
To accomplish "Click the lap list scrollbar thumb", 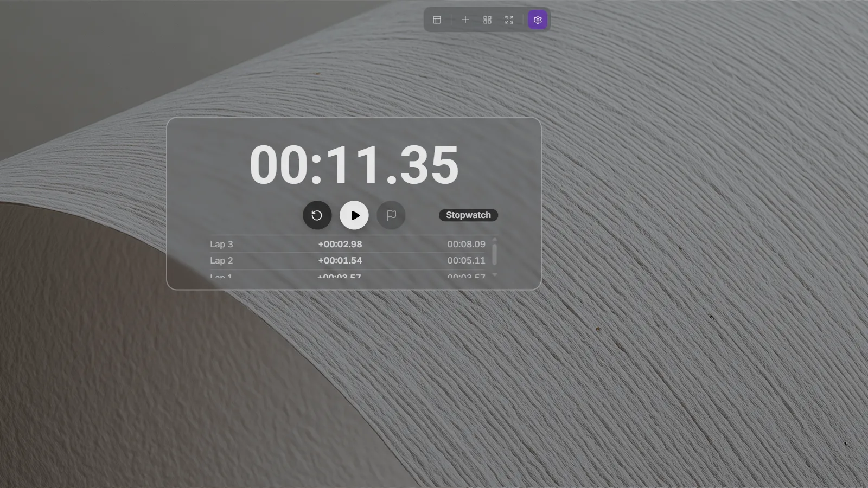I will coord(494,254).
